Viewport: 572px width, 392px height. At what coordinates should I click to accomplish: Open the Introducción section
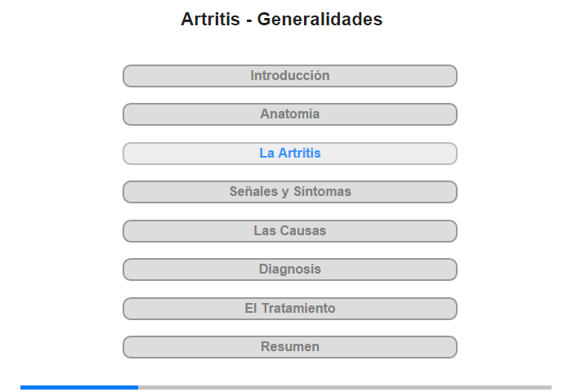pos(289,76)
